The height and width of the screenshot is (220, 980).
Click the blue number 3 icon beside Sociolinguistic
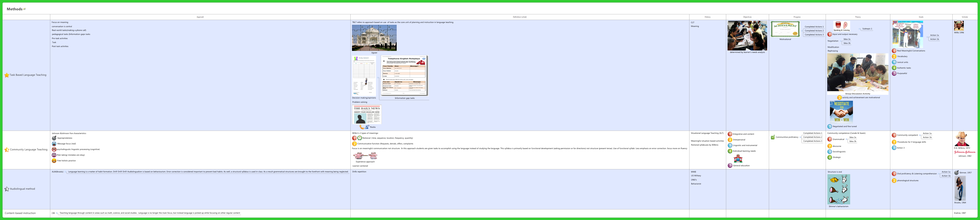829,152
